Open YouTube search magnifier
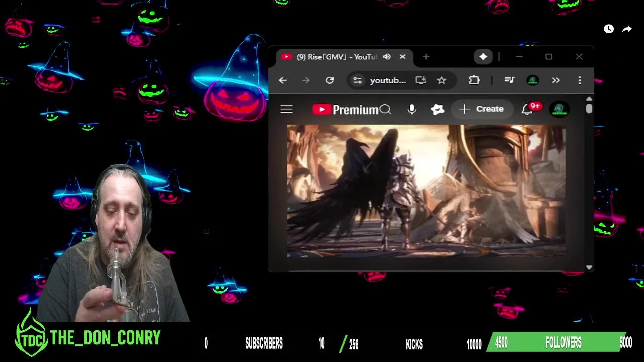This screenshot has height=362, width=644. coord(386,109)
